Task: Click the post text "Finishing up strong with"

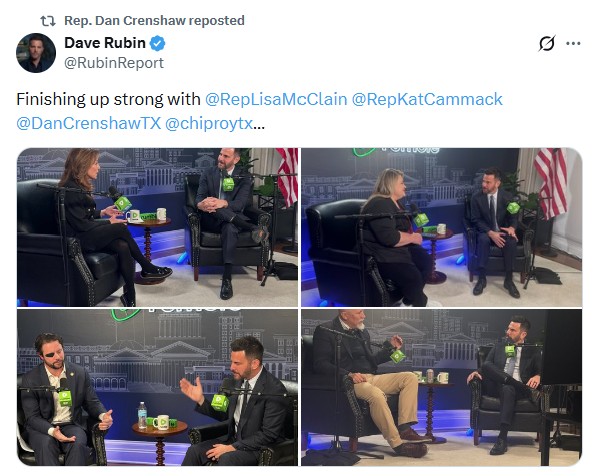Action: point(108,100)
